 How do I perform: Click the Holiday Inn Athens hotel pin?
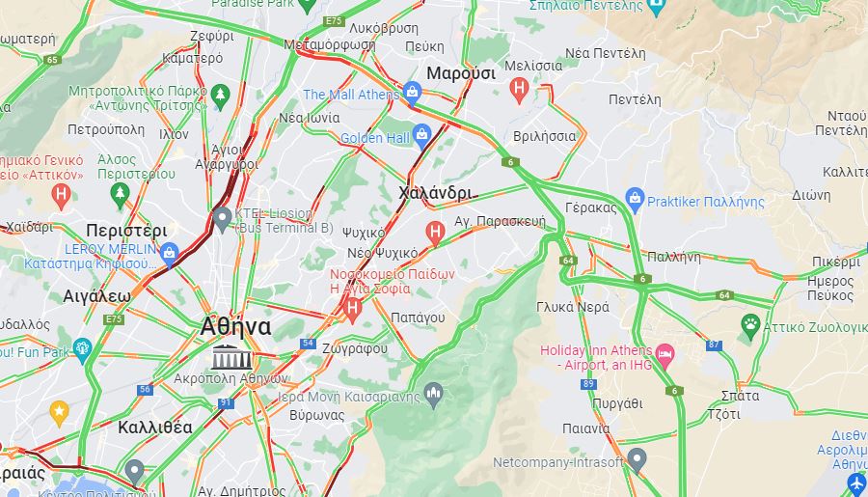click(665, 355)
